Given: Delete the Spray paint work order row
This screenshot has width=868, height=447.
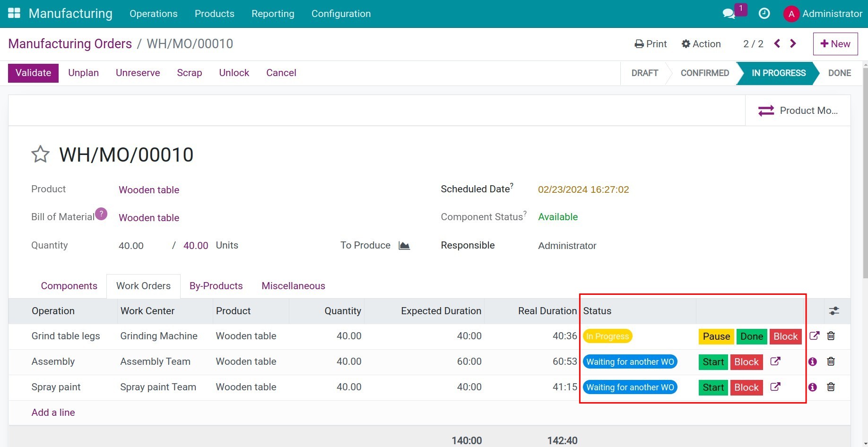Looking at the screenshot, I should coord(831,387).
